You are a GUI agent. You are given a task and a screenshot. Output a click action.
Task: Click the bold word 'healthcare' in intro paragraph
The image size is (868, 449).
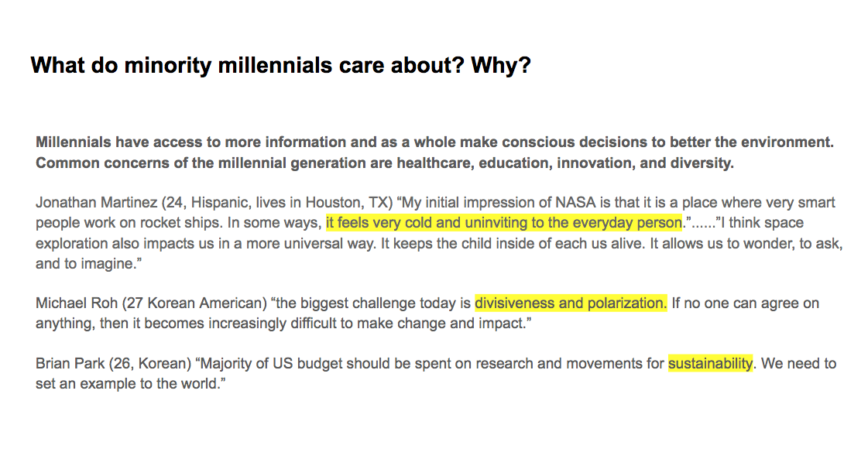tap(434, 163)
